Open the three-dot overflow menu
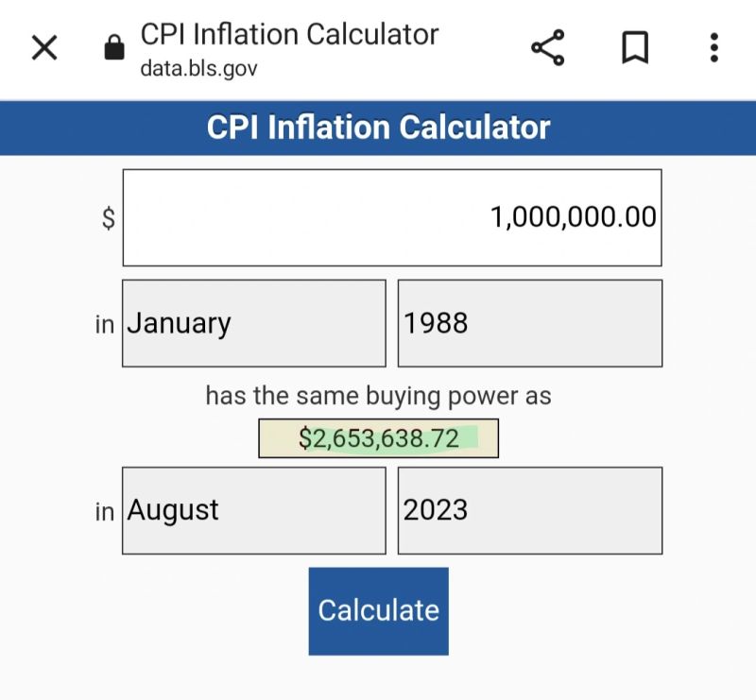Image resolution: width=756 pixels, height=700 pixels. [x=713, y=47]
